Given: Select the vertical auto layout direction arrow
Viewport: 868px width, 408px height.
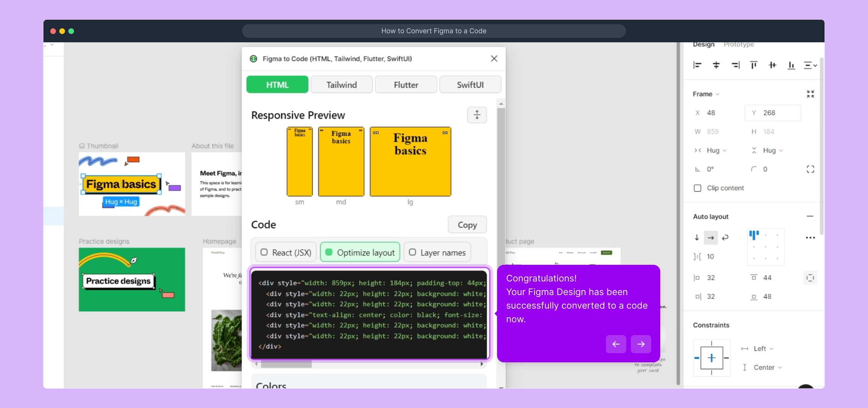Looking at the screenshot, I should click(697, 238).
